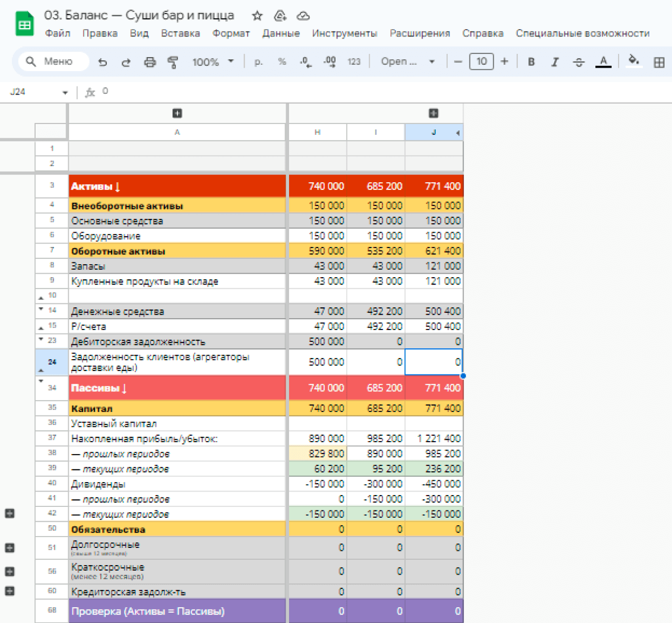Star the document with the star icon
The height and width of the screenshot is (623, 672).
[257, 16]
